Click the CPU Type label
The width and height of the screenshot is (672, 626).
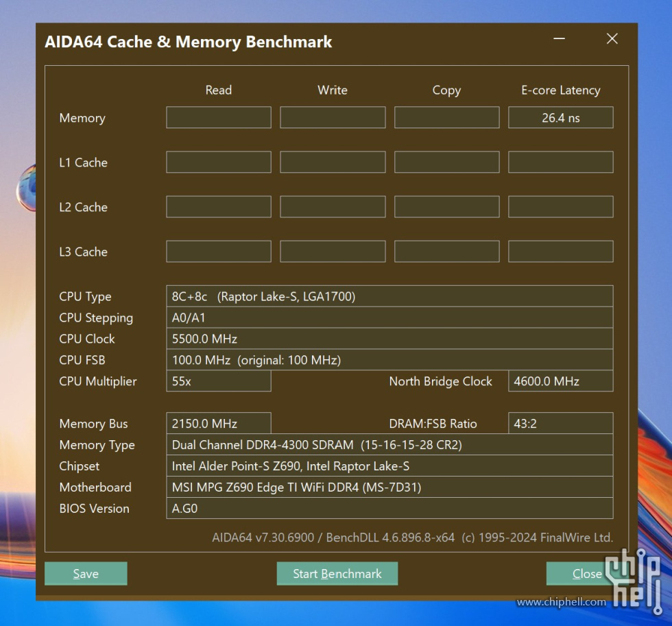coord(85,296)
